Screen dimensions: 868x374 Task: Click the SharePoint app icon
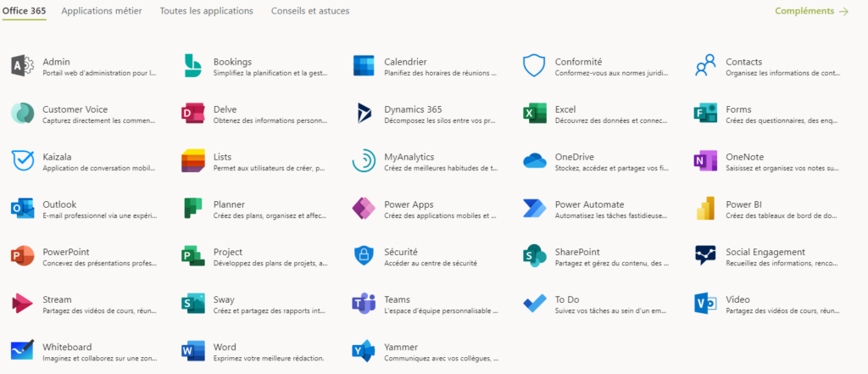click(534, 256)
